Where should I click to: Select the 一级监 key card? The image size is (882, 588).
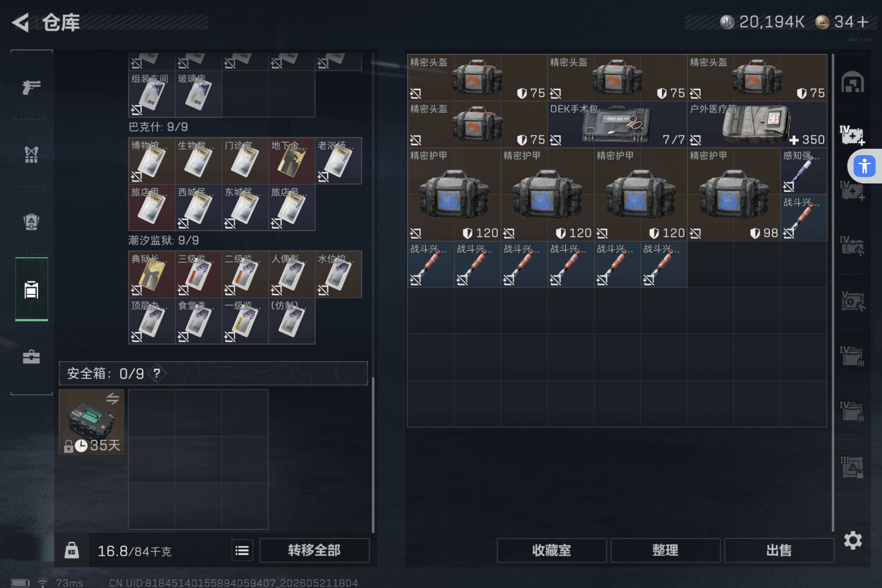tap(245, 321)
